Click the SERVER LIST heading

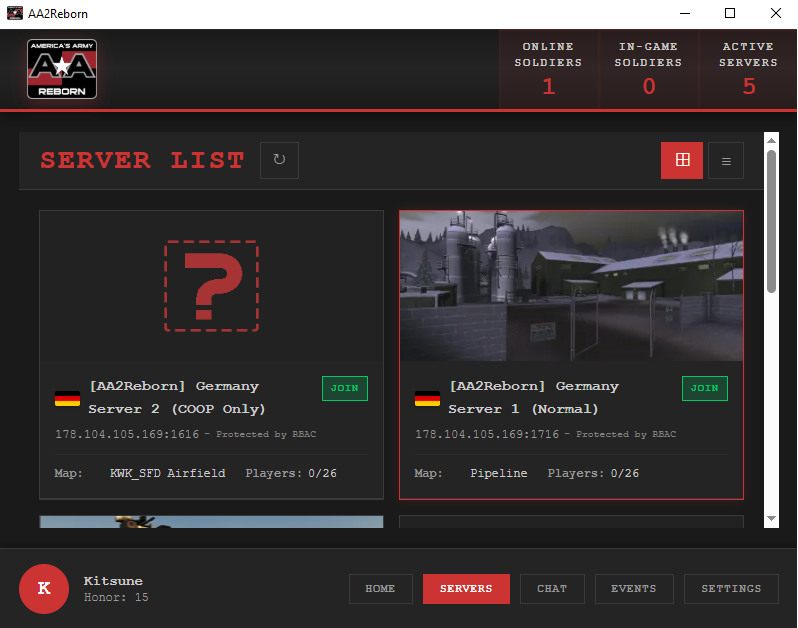pyautogui.click(x=142, y=160)
